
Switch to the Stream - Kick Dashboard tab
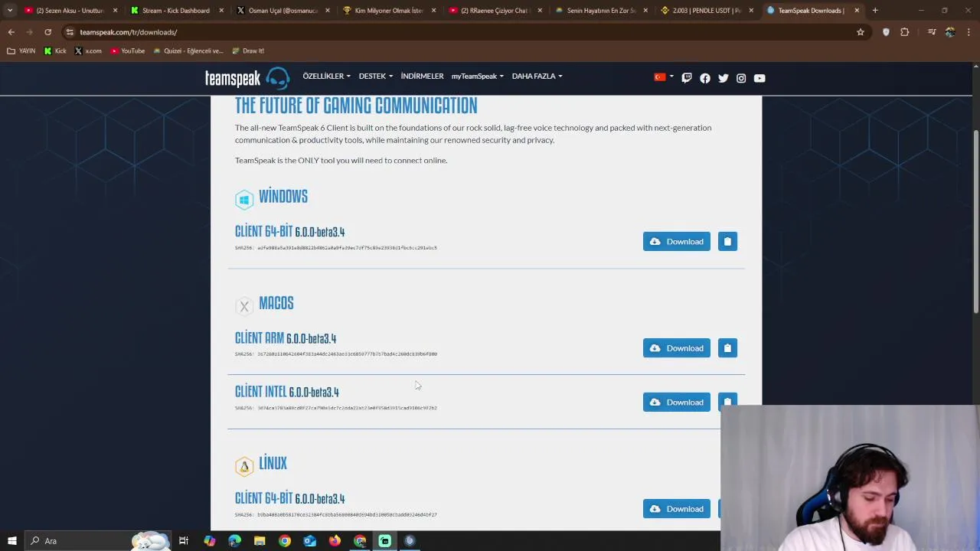(x=176, y=11)
